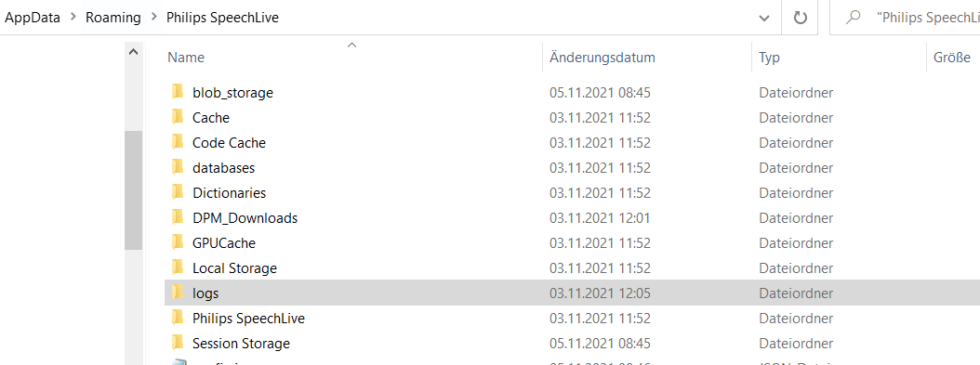Sort by Änderungsdatum column header
The height and width of the screenshot is (365, 980).
(x=602, y=58)
